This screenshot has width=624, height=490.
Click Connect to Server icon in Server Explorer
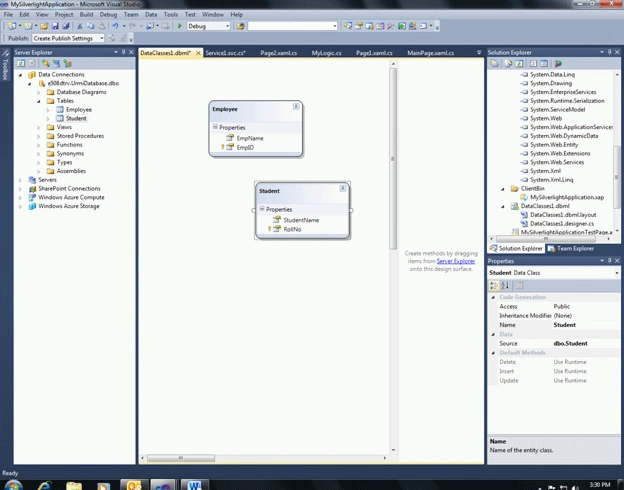pos(57,63)
